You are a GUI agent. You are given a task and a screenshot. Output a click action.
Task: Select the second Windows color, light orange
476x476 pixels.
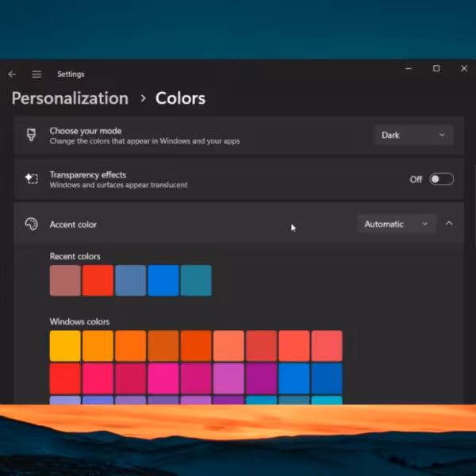pyautogui.click(x=98, y=346)
